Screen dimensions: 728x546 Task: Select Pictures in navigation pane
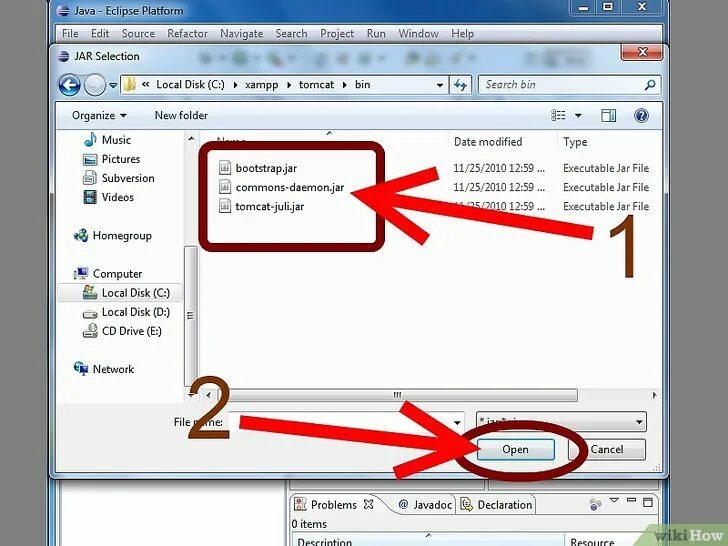[111, 159]
